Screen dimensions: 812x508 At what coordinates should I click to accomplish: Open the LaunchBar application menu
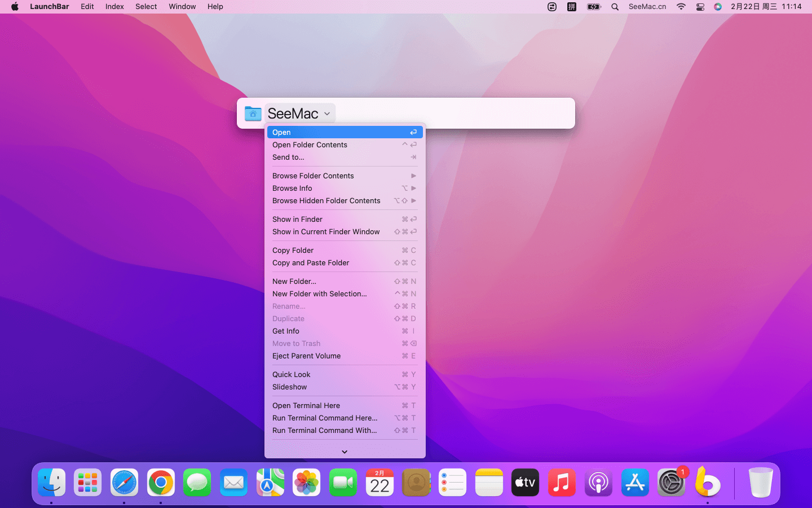point(50,7)
